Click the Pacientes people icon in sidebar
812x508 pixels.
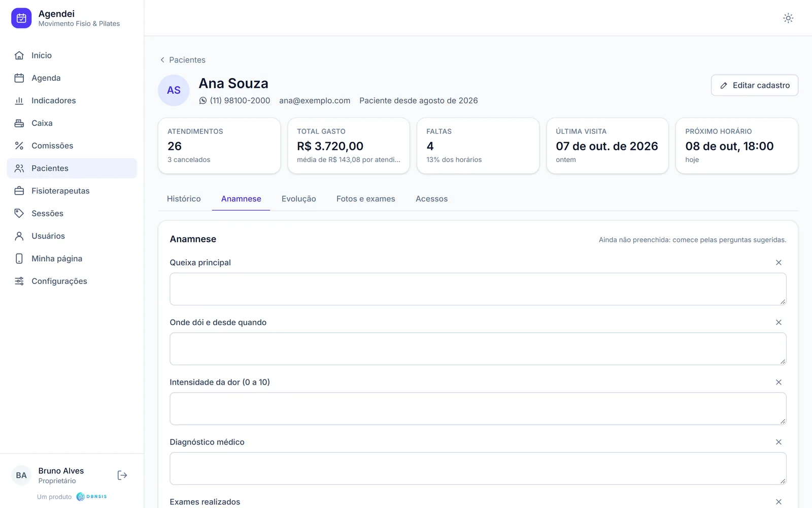point(19,168)
